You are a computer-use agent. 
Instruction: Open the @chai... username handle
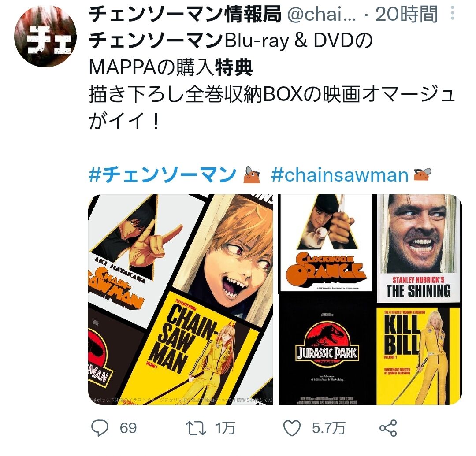[x=322, y=14]
